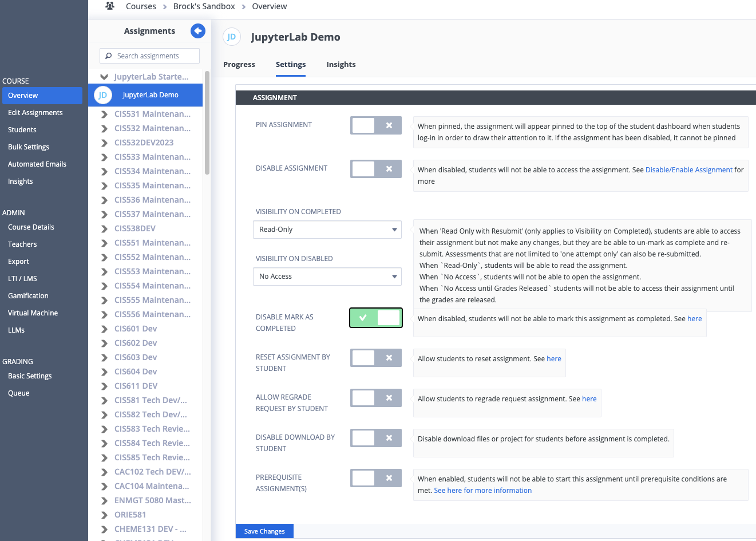Go to Brock's Sandbox breadcrumb

pos(204,6)
